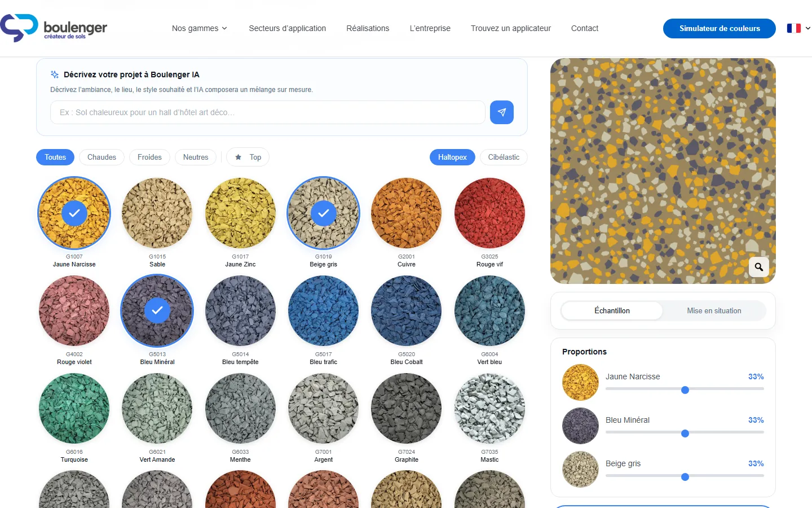This screenshot has width=812, height=508.
Task: Deselect the Bleu Minéral color swatch
Action: coord(157,311)
